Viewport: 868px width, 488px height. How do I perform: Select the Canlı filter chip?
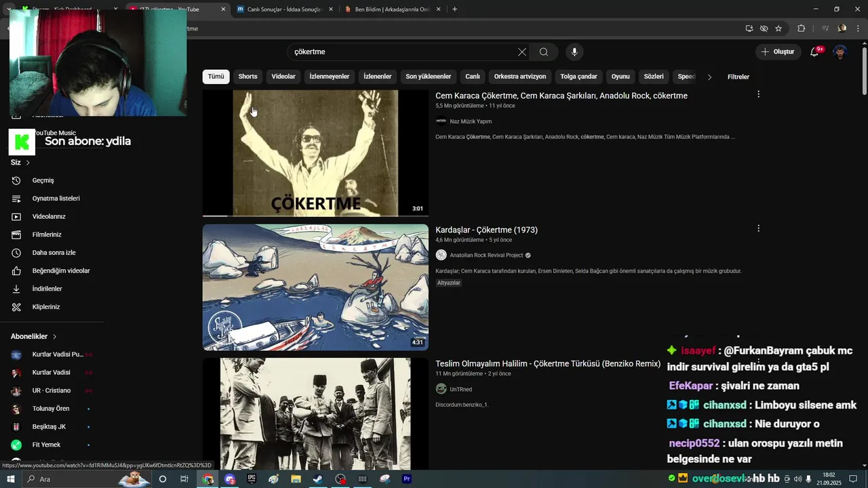click(x=473, y=77)
